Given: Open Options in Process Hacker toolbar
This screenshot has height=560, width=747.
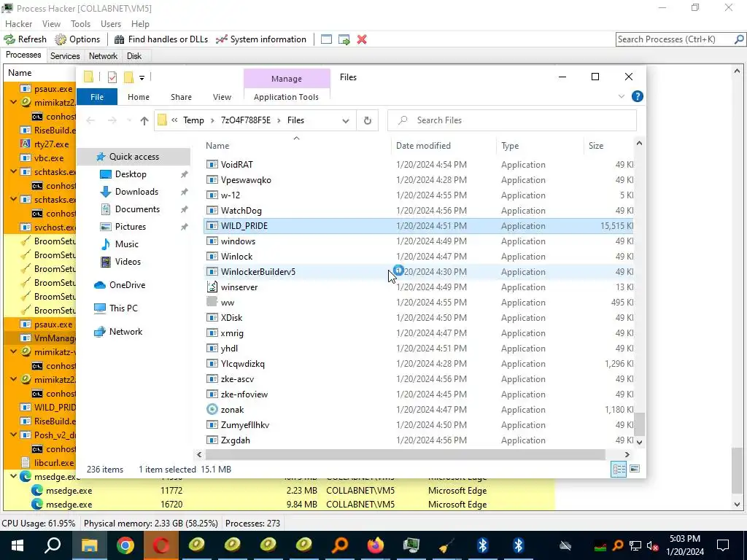Looking at the screenshot, I should [x=77, y=39].
